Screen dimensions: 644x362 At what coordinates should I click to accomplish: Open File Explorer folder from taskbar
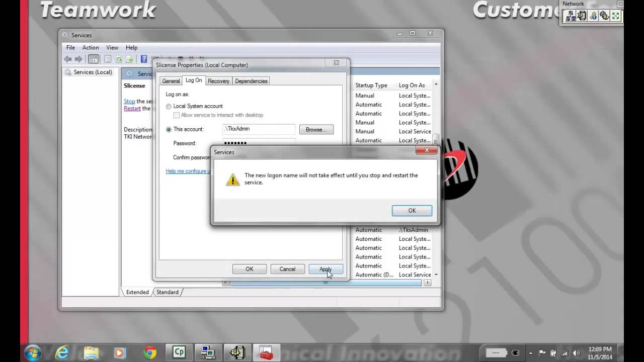click(x=91, y=353)
